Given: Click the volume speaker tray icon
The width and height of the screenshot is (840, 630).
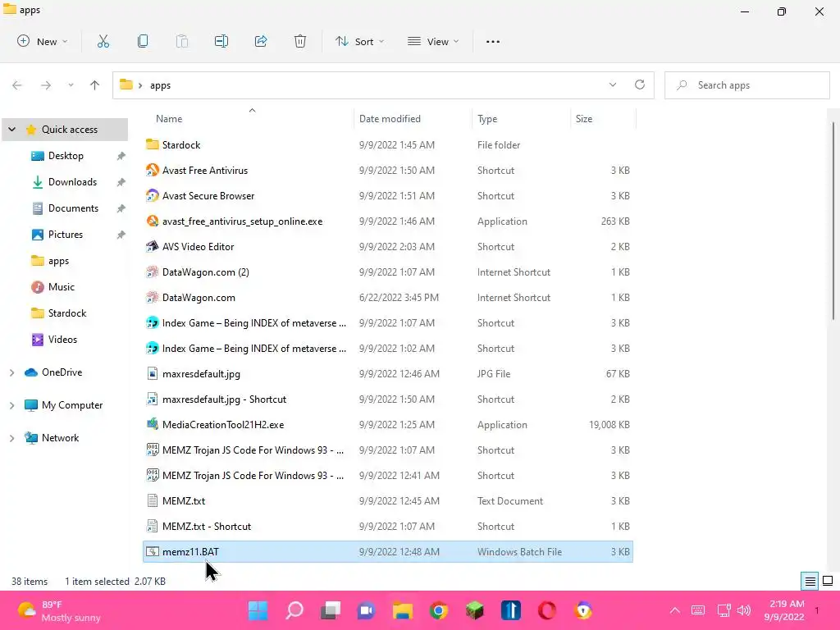Looking at the screenshot, I should [744, 610].
